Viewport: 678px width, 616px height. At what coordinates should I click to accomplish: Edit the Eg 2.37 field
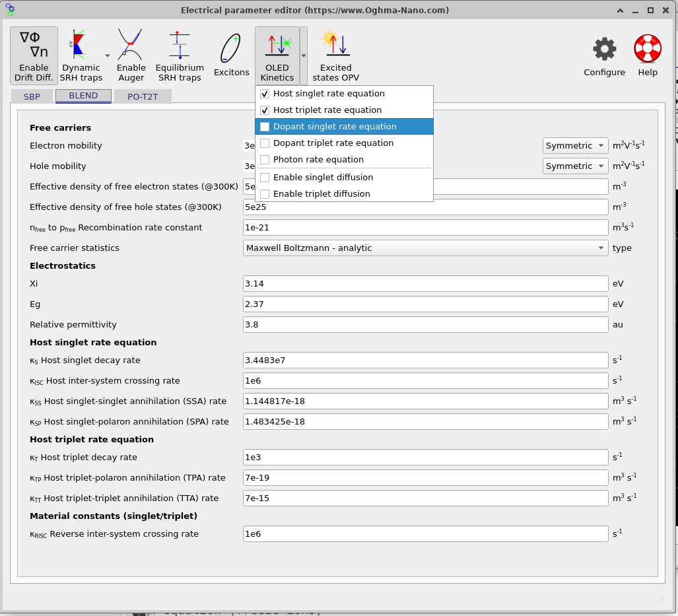tap(425, 304)
